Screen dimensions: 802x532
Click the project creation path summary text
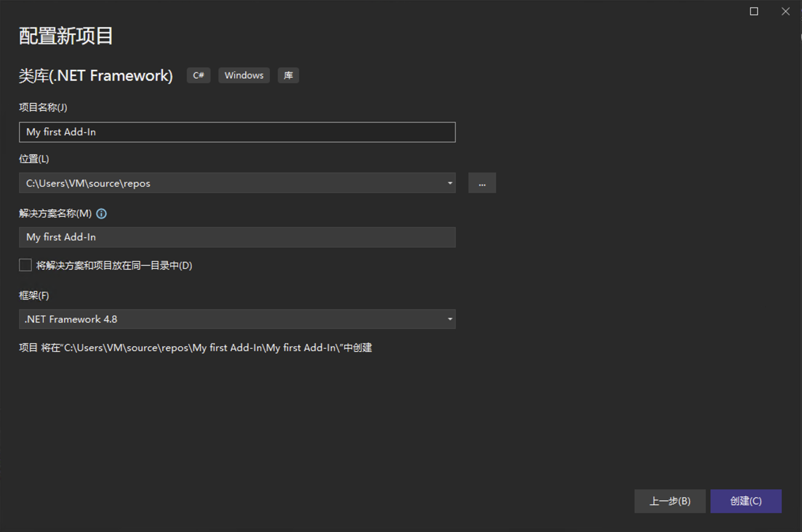point(196,348)
